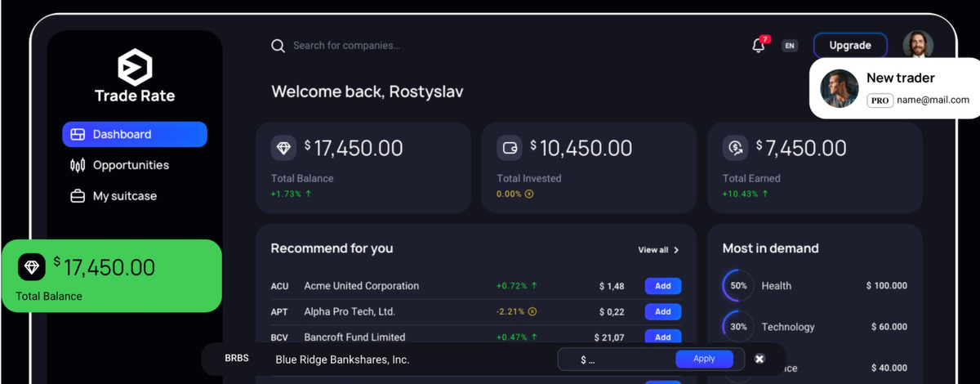Click the +0.47% change value
The width and height of the screenshot is (980, 384).
click(x=511, y=337)
